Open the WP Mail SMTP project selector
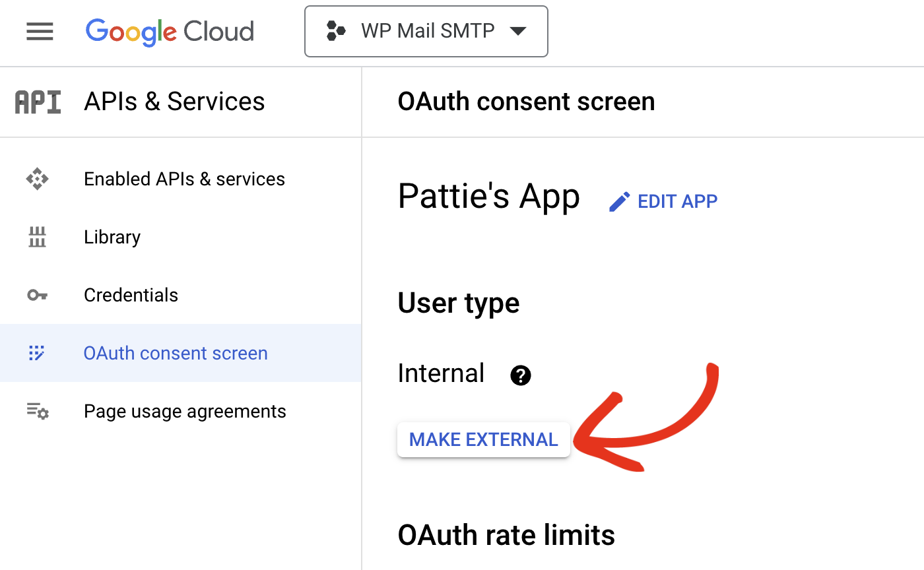 [x=426, y=31]
